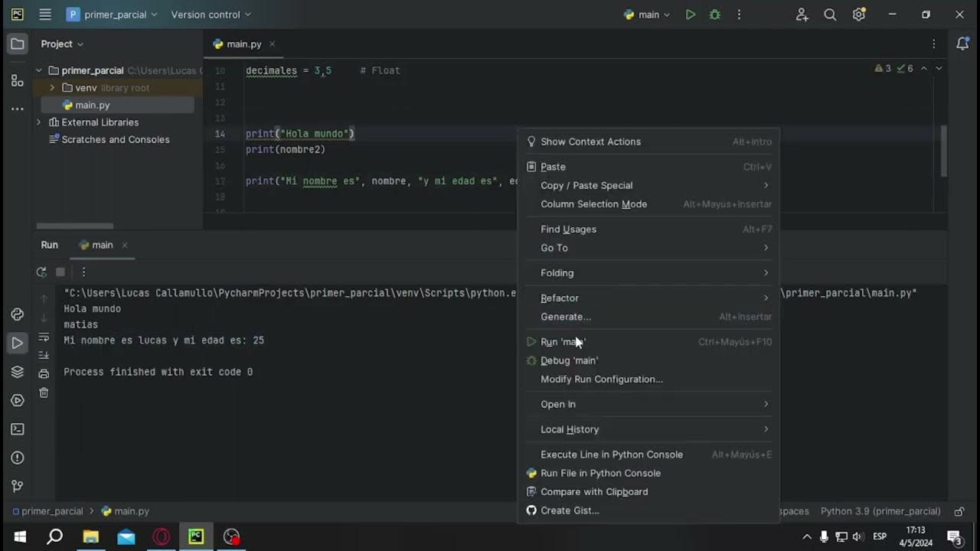Select Run File in Python Console

648,473
